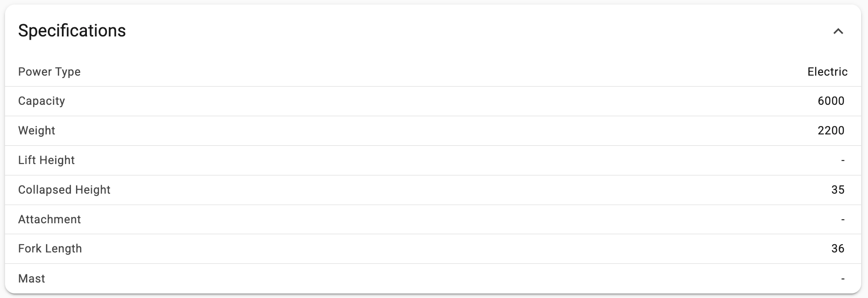Select the Mast row label
868x298 pixels.
(31, 279)
